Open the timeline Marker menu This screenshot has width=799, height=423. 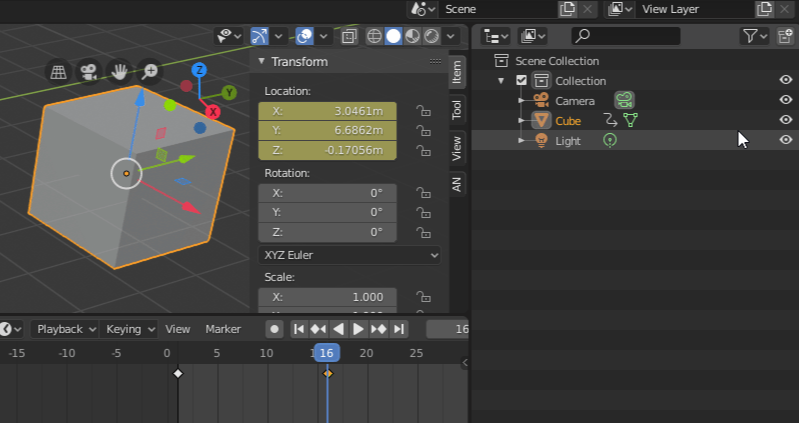(223, 329)
